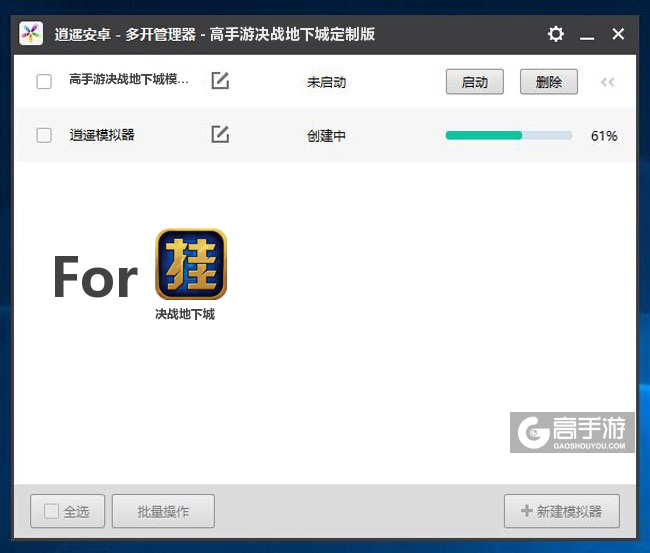Click the 决战地下城 caption under icon
Viewport: 650px width, 553px height.
click(185, 314)
